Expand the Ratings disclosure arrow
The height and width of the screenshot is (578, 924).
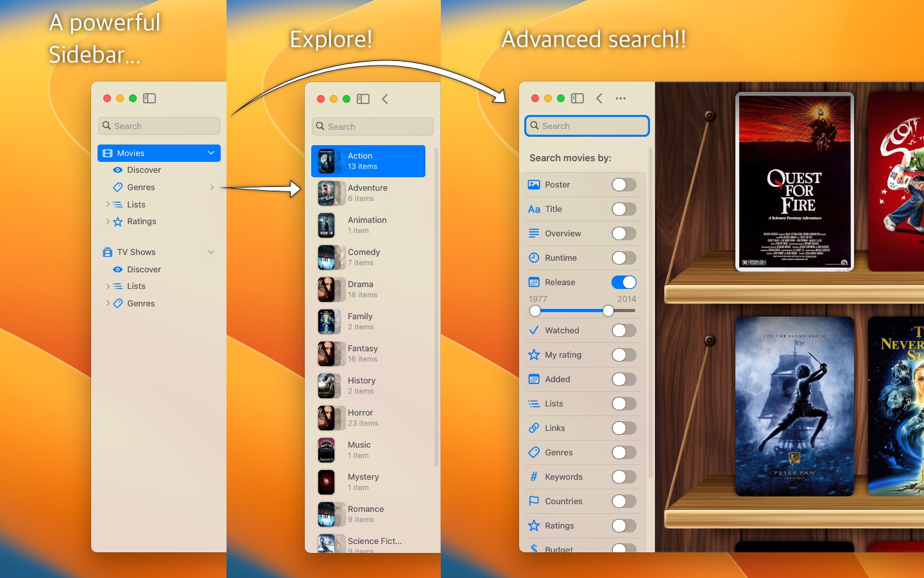107,222
